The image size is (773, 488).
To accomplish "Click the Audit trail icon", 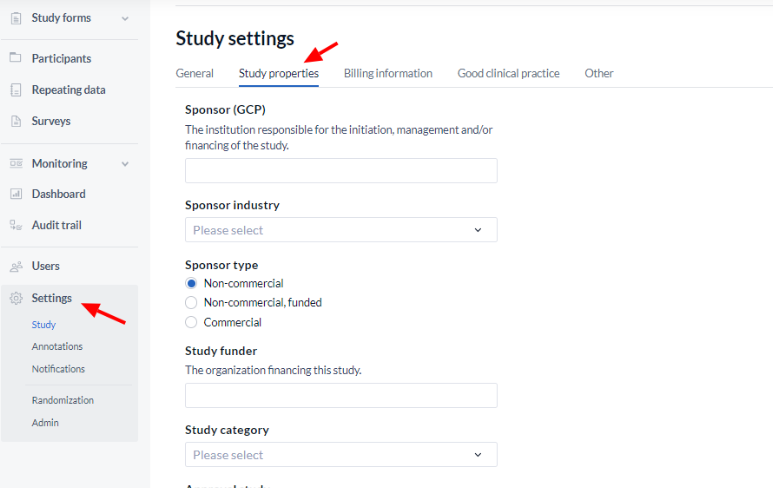I will pyautogui.click(x=16, y=225).
